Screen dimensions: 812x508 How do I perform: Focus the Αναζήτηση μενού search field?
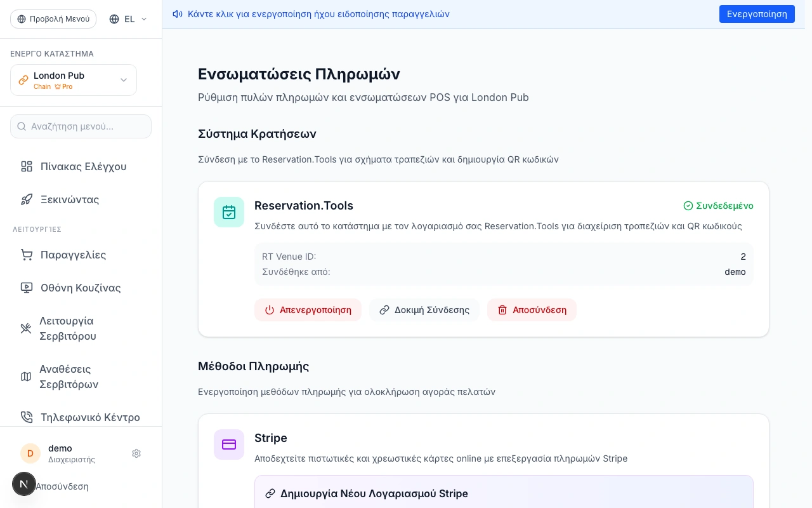(81, 126)
